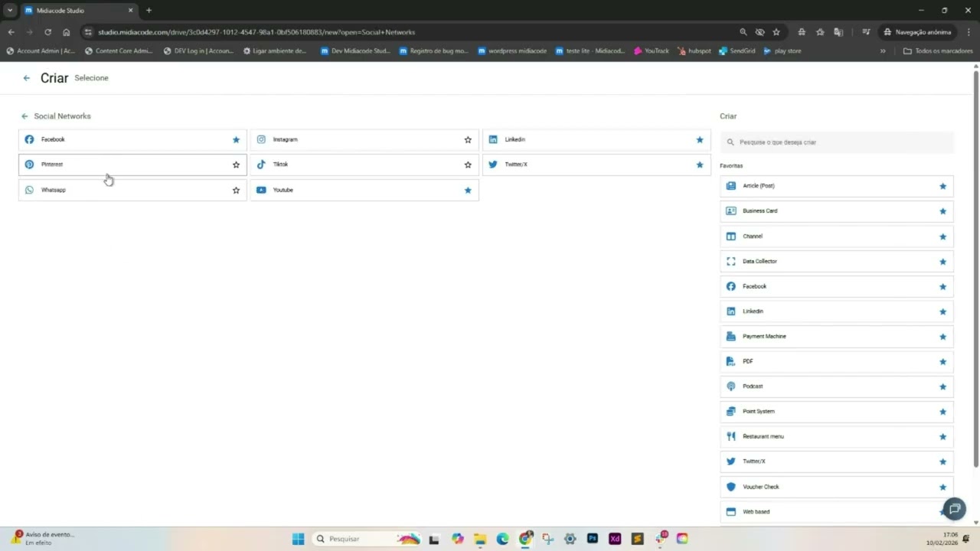Remove Channel favorite star
980x551 pixels.
tap(942, 236)
